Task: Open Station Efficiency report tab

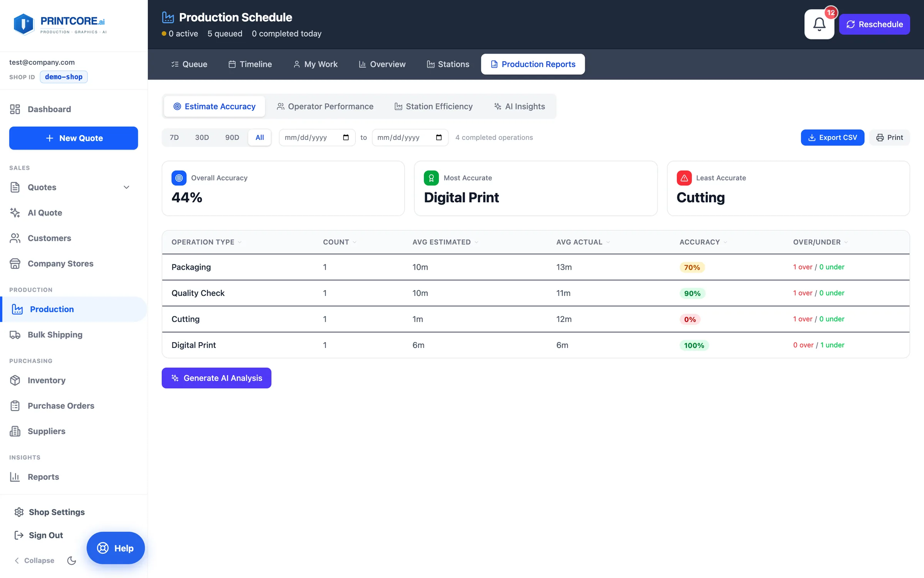Action: (x=434, y=106)
